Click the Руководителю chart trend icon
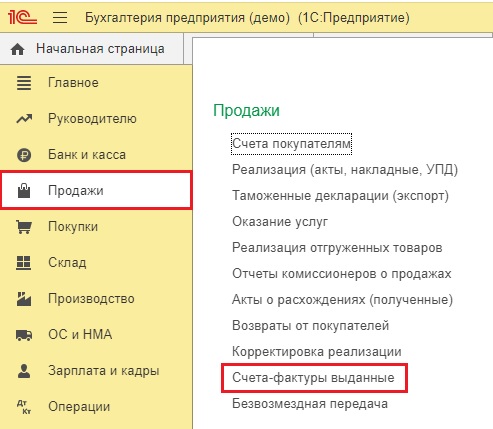This screenshot has height=429, width=493. point(24,119)
